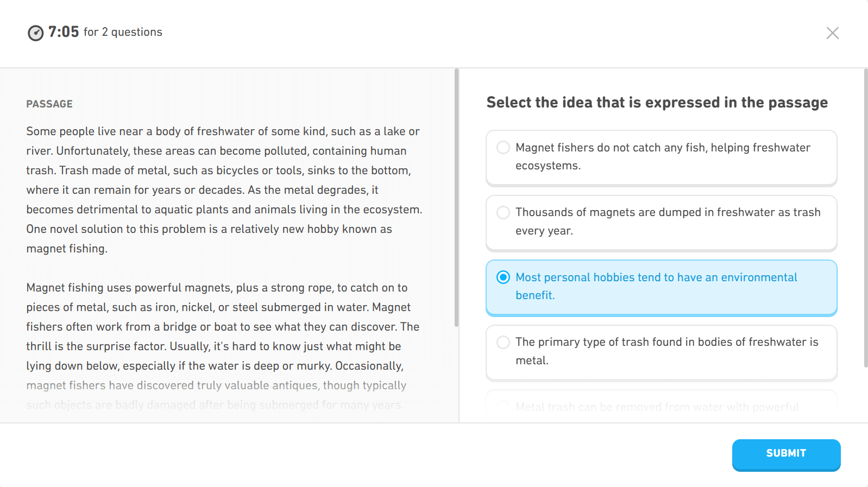The height and width of the screenshot is (487, 868).
Task: Click the stopwatch icon next to 7:05
Action: pyautogui.click(x=35, y=33)
